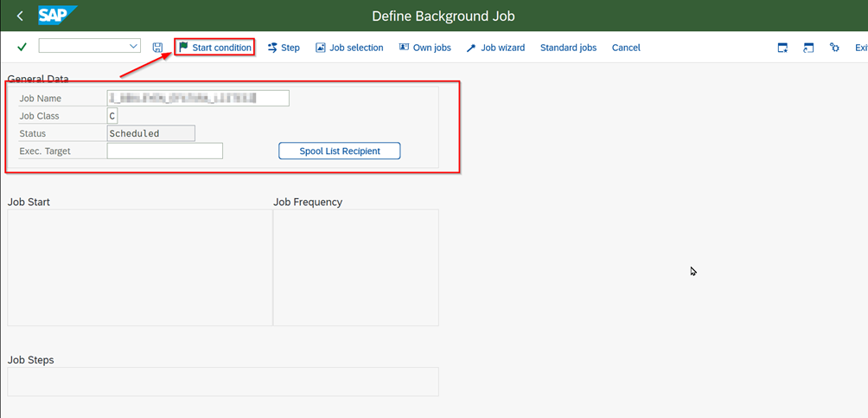
Task: Open Start condition with the flag icon
Action: [x=214, y=48]
